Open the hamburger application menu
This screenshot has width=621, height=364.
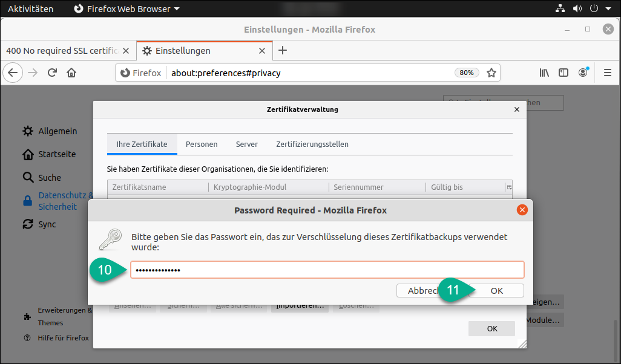tap(608, 73)
